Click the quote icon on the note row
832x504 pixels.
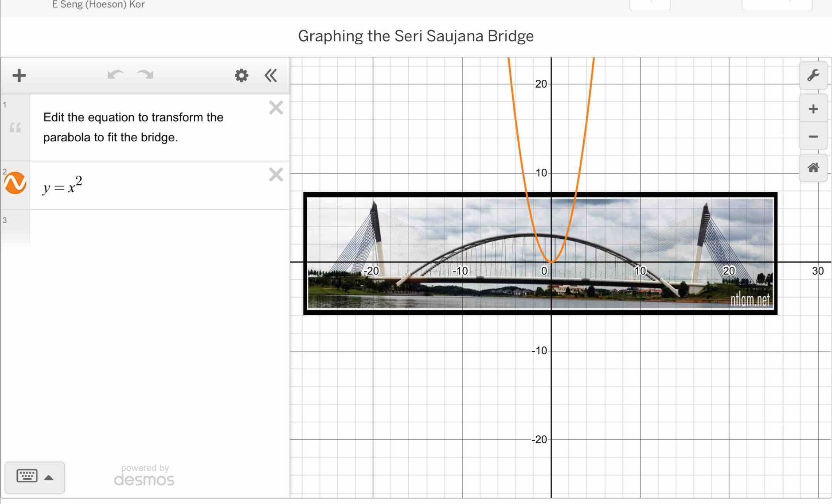click(16, 127)
